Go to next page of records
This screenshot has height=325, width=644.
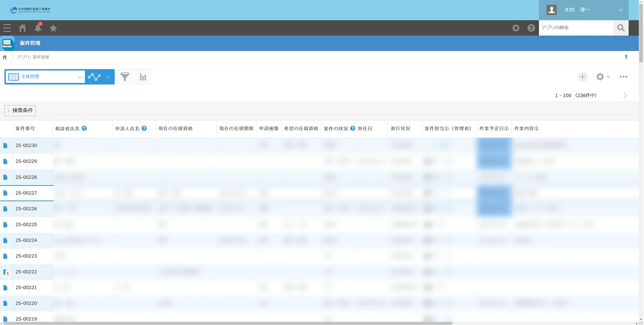[625, 95]
